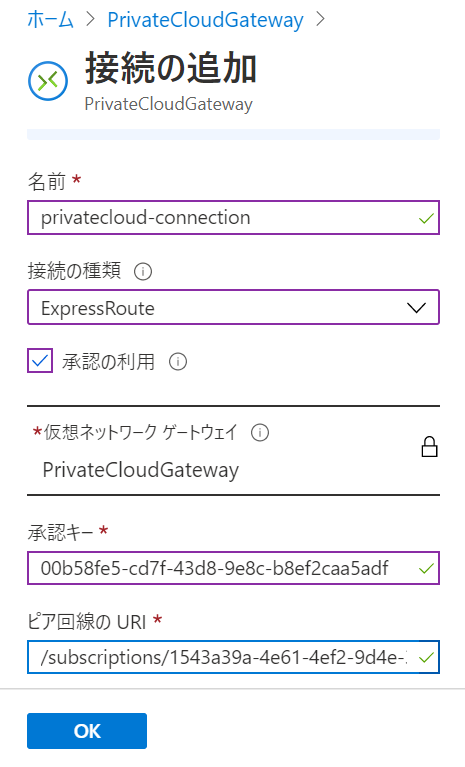Click the ピア回線の URI input field
Image resolution: width=465 pixels, height=767 pixels.
point(233,657)
